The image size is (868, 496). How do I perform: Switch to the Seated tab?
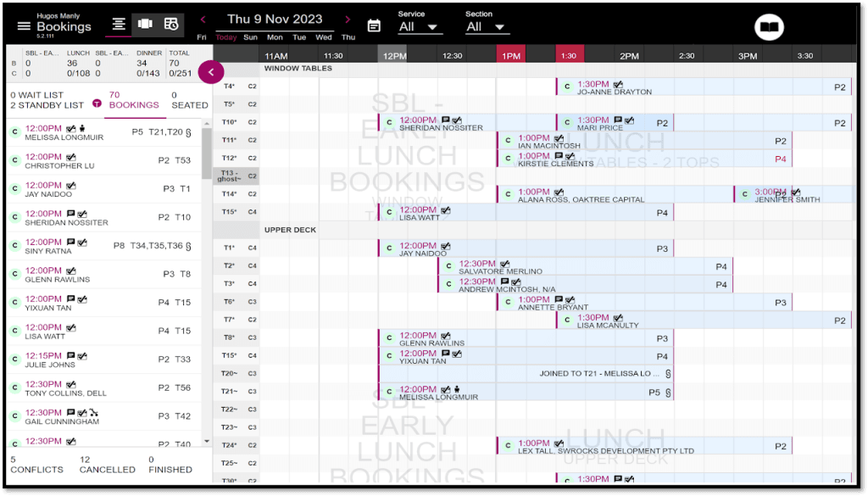(189, 100)
